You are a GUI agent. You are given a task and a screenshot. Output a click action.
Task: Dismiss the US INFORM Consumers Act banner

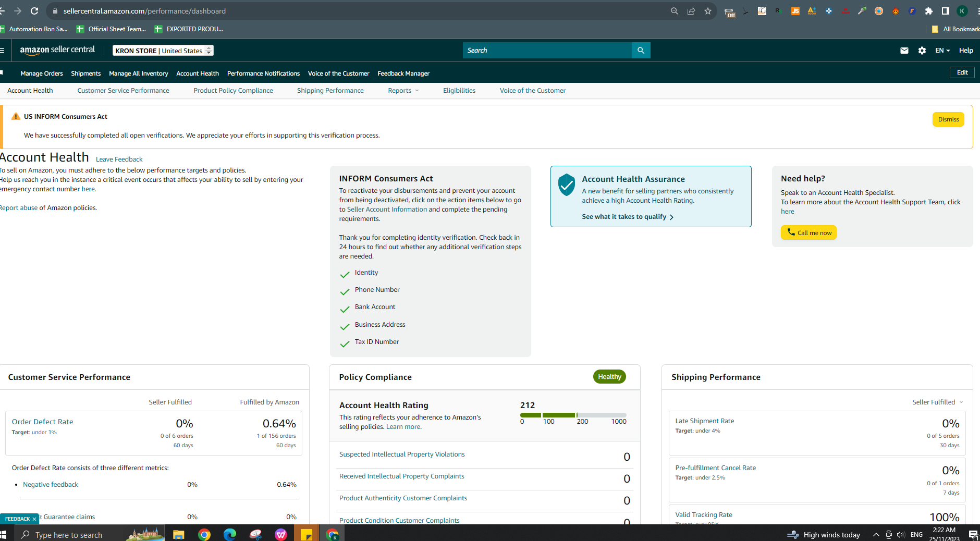click(x=948, y=119)
